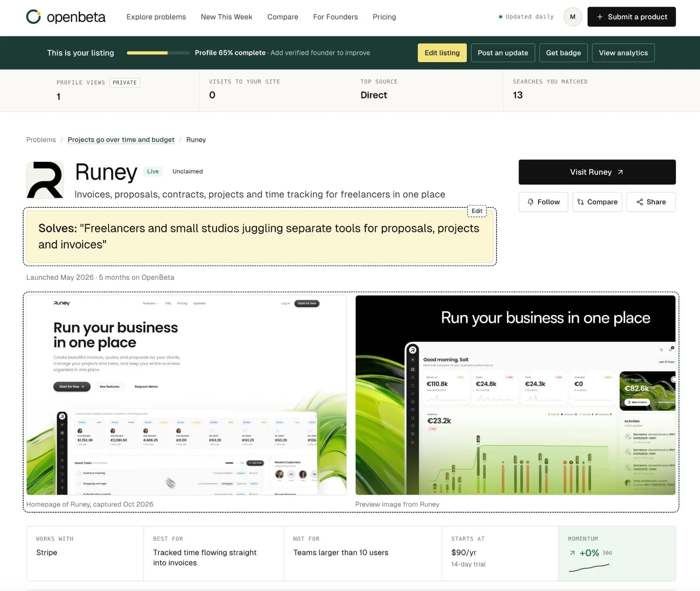Go to Problems breadcrumb

[x=41, y=140]
